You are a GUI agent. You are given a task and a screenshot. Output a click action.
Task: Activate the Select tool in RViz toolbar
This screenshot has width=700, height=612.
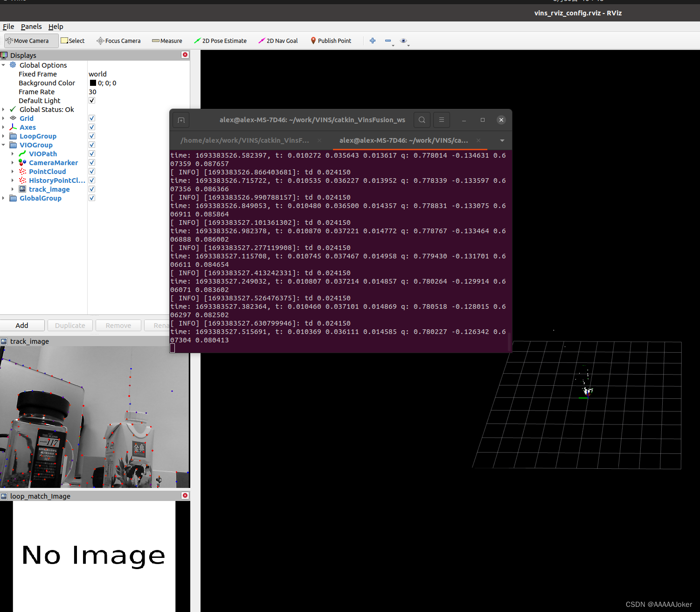(x=73, y=41)
